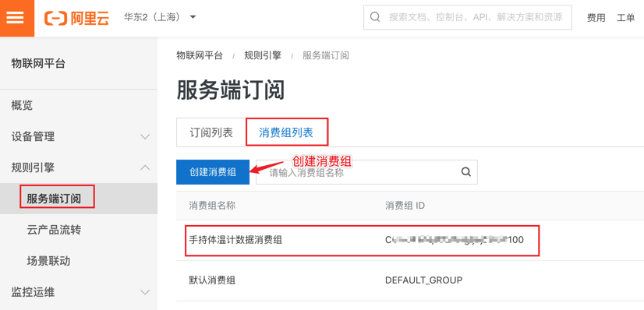Click the Alibaba Cloud logo

click(x=77, y=18)
